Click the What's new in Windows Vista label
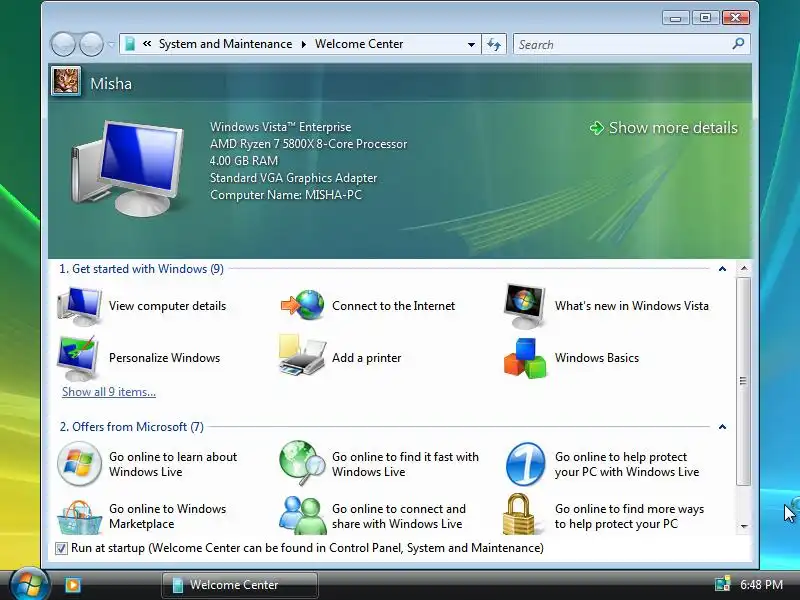The height and width of the screenshot is (600, 800). coord(632,306)
